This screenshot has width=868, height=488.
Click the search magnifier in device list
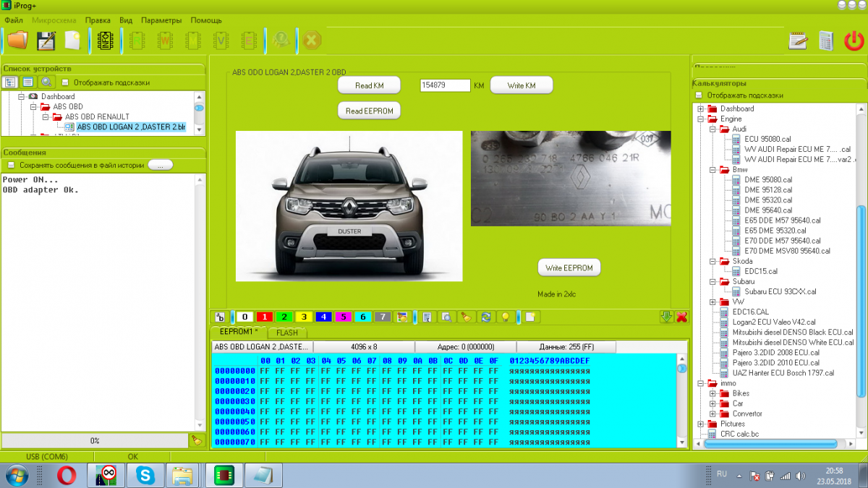point(46,82)
